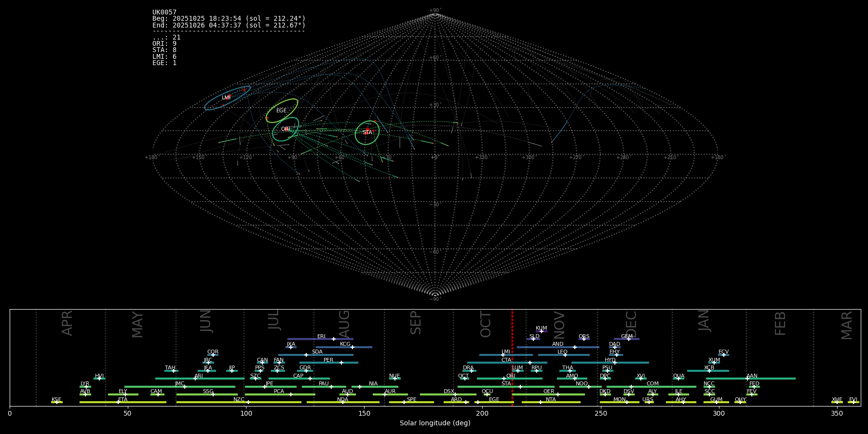Click the peak marker on the PER bar
This screenshot has width=868, height=434.
click(341, 363)
